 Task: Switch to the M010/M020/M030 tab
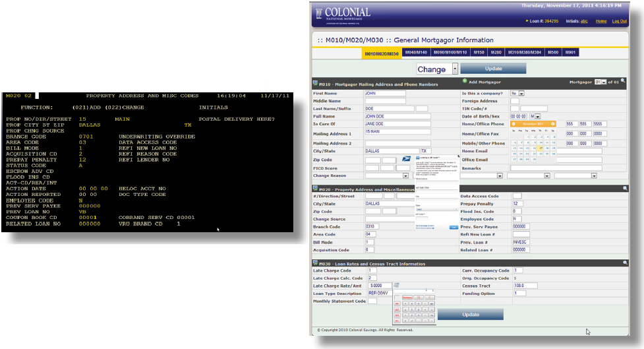[x=382, y=53]
